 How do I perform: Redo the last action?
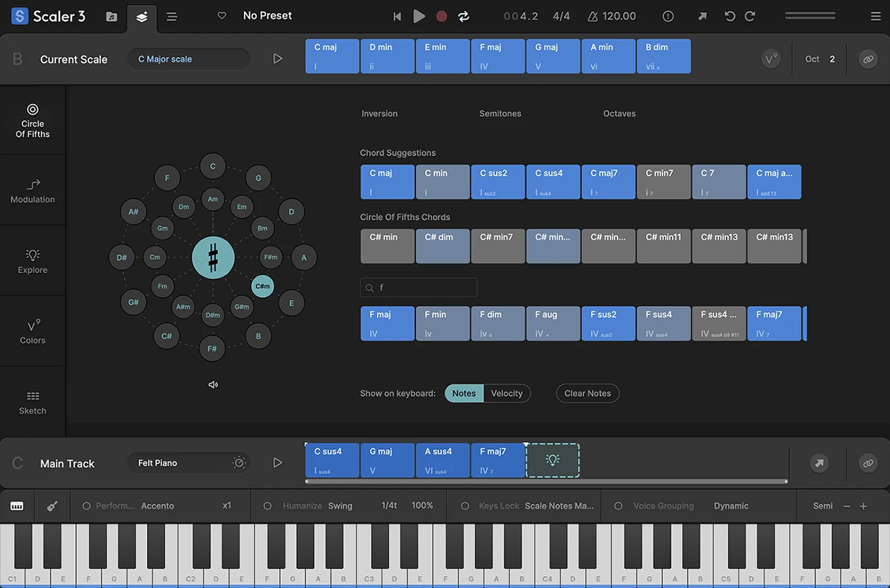pos(750,16)
